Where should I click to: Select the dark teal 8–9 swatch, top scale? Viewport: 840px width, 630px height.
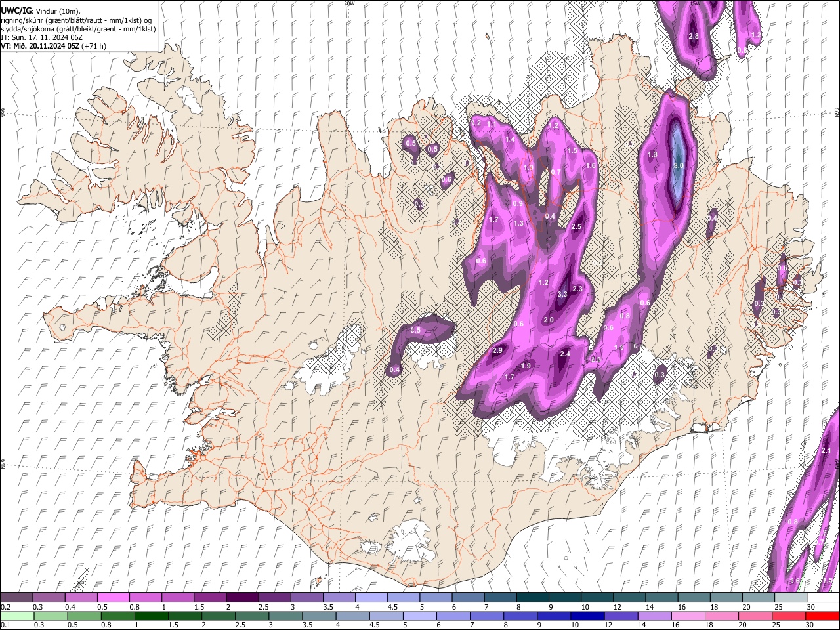pyautogui.click(x=533, y=598)
